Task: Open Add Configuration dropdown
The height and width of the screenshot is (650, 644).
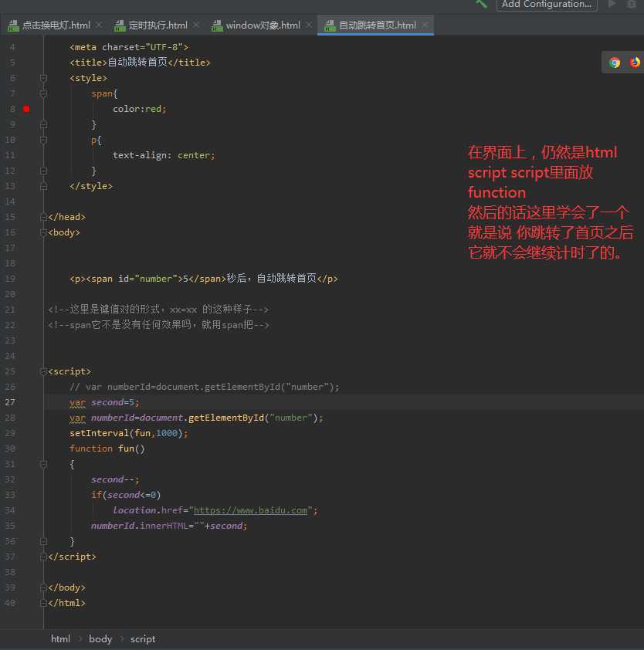Action: (x=547, y=4)
